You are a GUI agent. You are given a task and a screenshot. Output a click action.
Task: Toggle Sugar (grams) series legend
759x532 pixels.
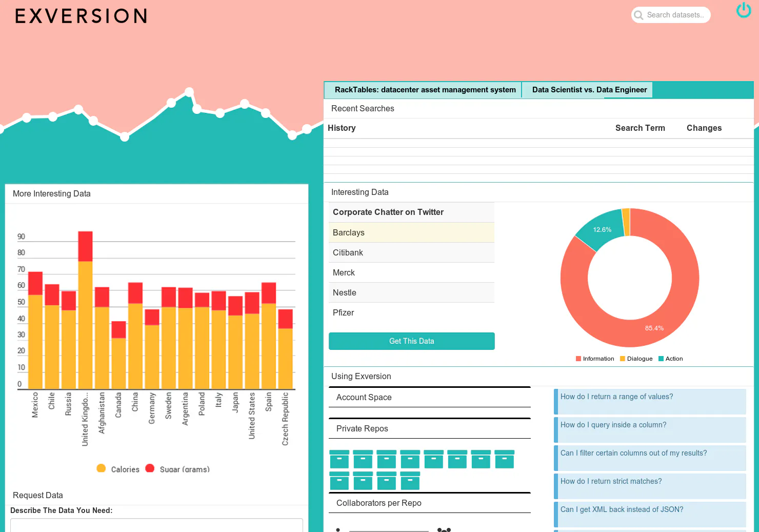click(177, 469)
